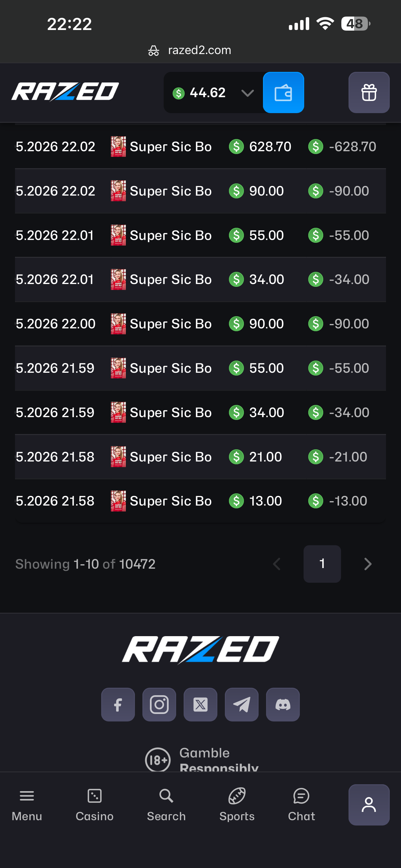
Task: Join the Discord server icon
Action: [x=283, y=705]
